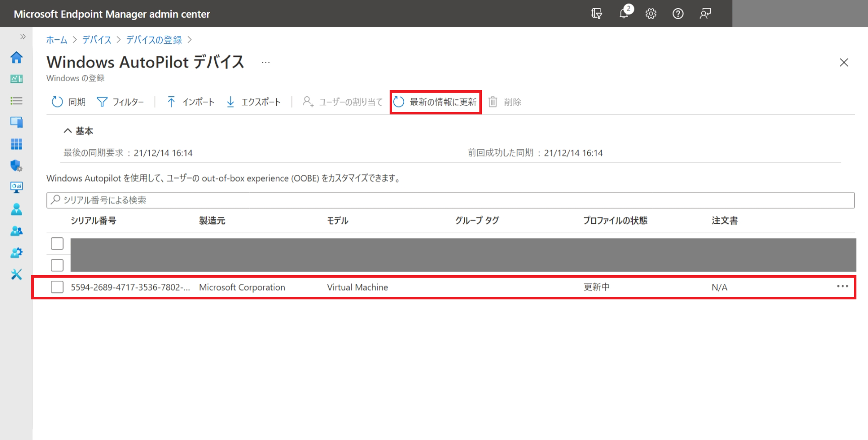
Task: Open the ellipsis menu beside the page title
Action: (266, 62)
